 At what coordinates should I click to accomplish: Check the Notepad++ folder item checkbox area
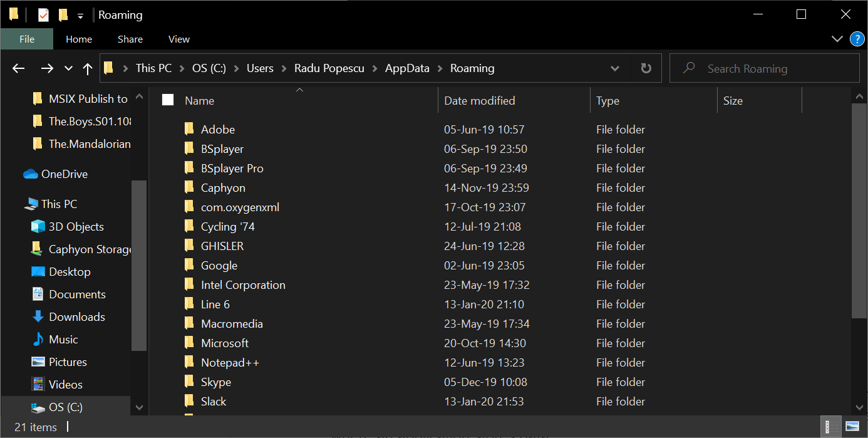pos(167,362)
